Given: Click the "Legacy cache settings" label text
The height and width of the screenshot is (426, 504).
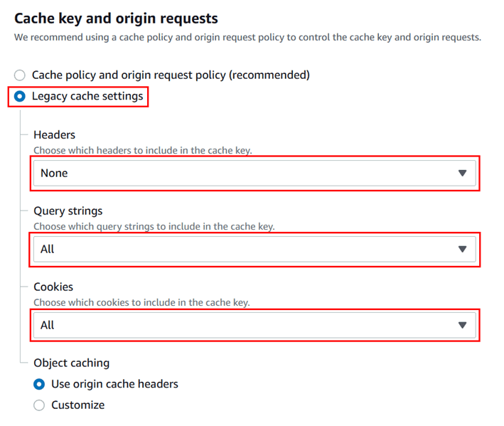Looking at the screenshot, I should point(87,96).
